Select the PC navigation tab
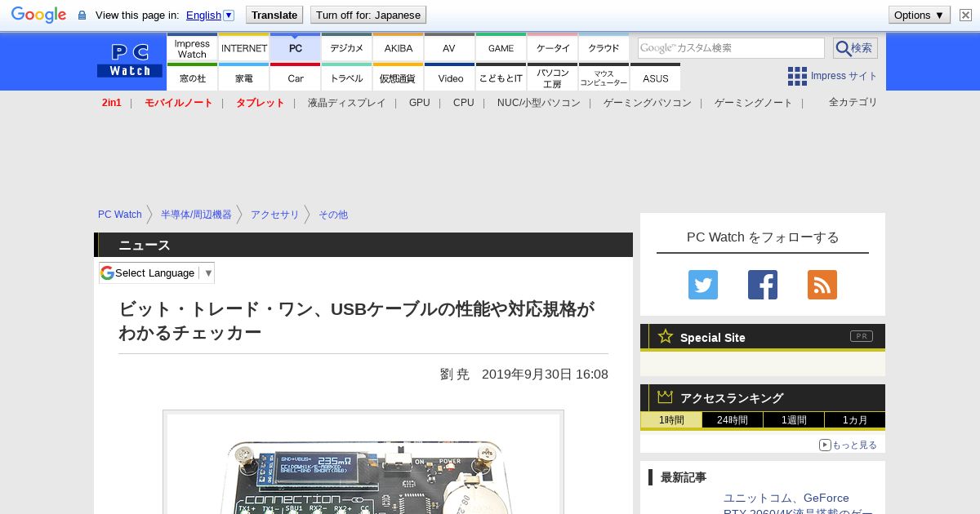Viewport: 980px width, 514px height. tap(296, 48)
